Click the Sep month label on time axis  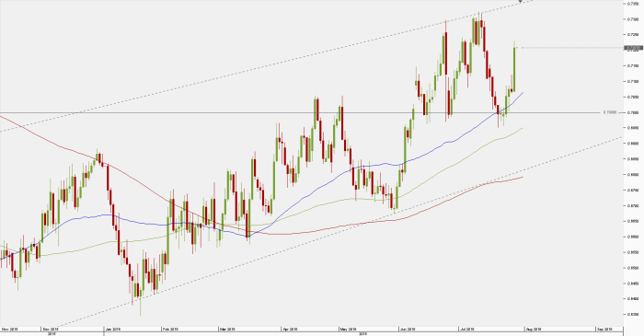coord(604,329)
